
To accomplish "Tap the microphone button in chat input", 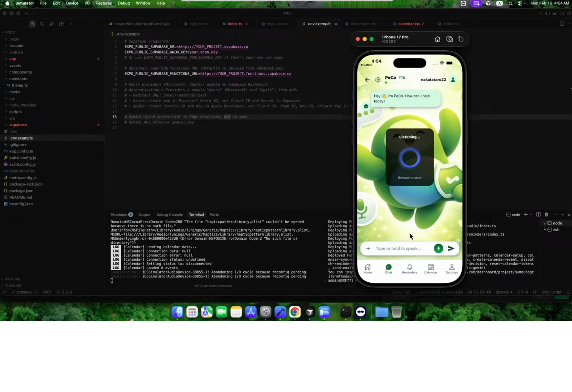I will tap(439, 249).
